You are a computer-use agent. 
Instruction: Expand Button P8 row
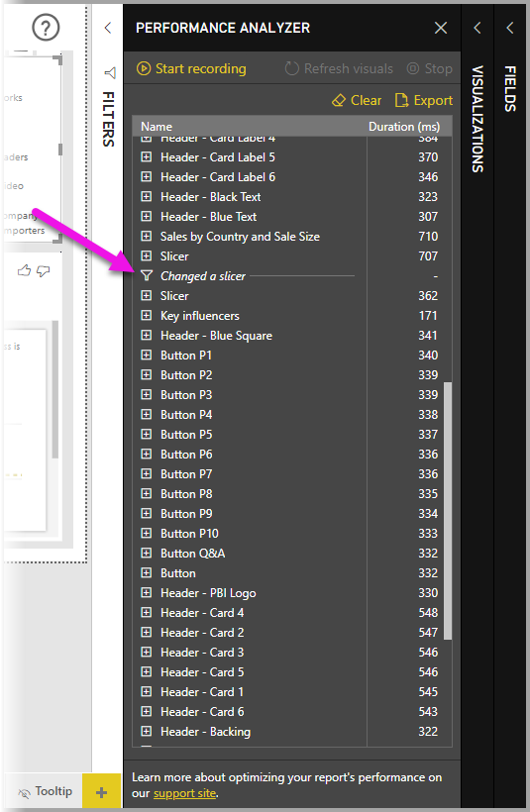point(147,494)
